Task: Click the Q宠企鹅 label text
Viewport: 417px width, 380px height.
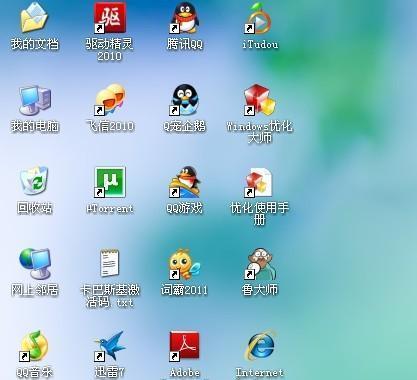Action: point(184,126)
